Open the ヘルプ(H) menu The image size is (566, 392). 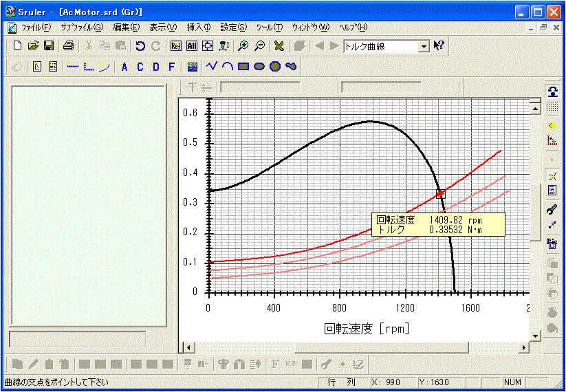pyautogui.click(x=353, y=28)
